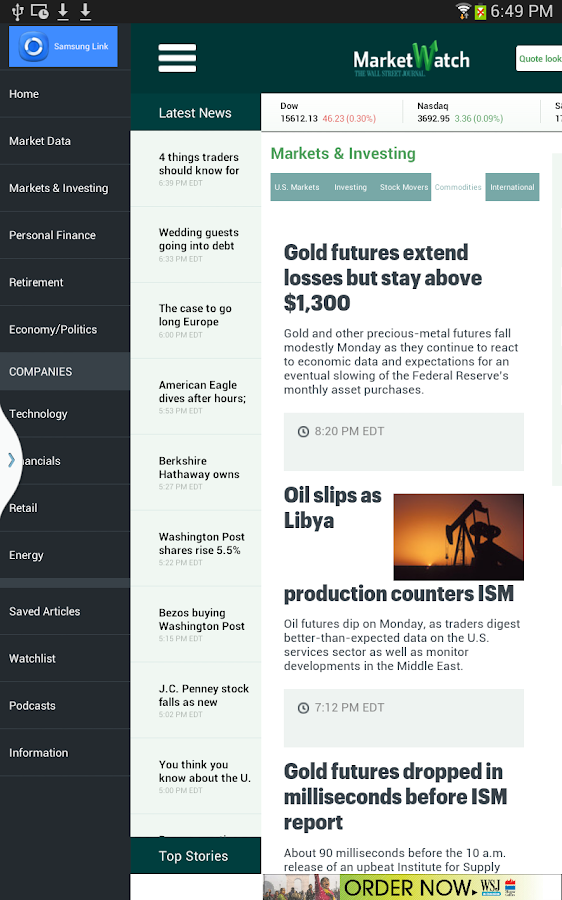This screenshot has width=562, height=900.
Task: Open Watchlist in the sidebar
Action: point(65,658)
